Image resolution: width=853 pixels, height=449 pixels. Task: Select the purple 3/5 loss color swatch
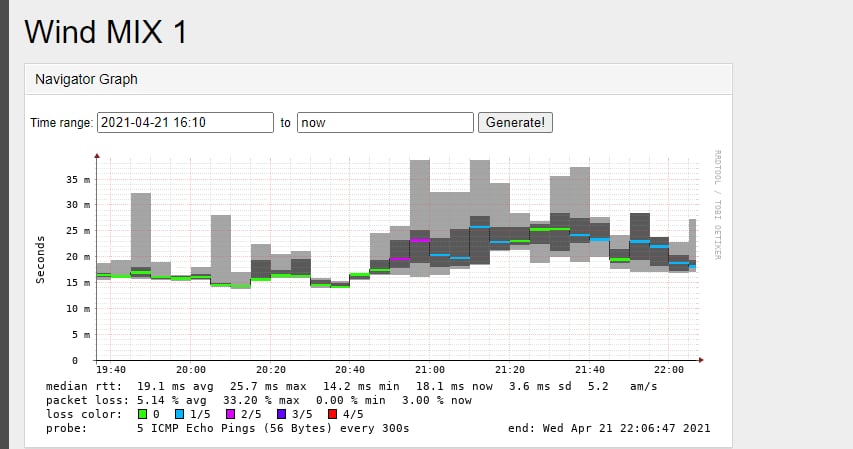coord(285,413)
